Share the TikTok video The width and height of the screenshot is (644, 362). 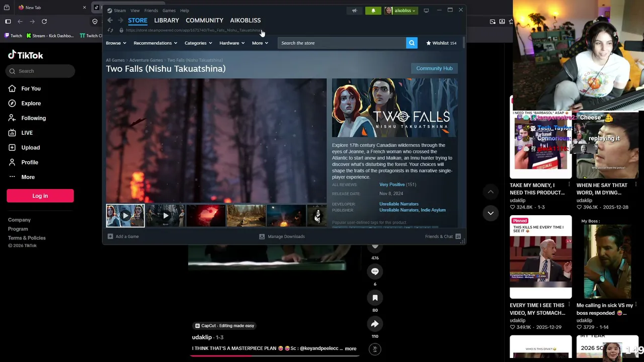point(375,324)
